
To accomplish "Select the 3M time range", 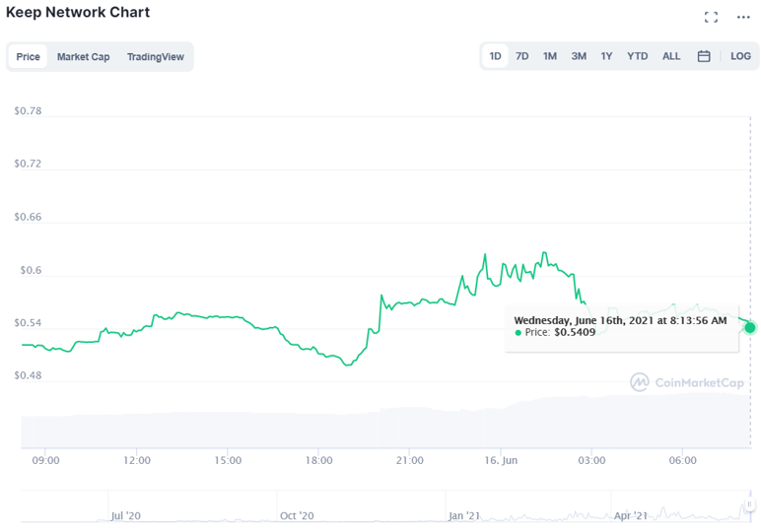I will [579, 56].
